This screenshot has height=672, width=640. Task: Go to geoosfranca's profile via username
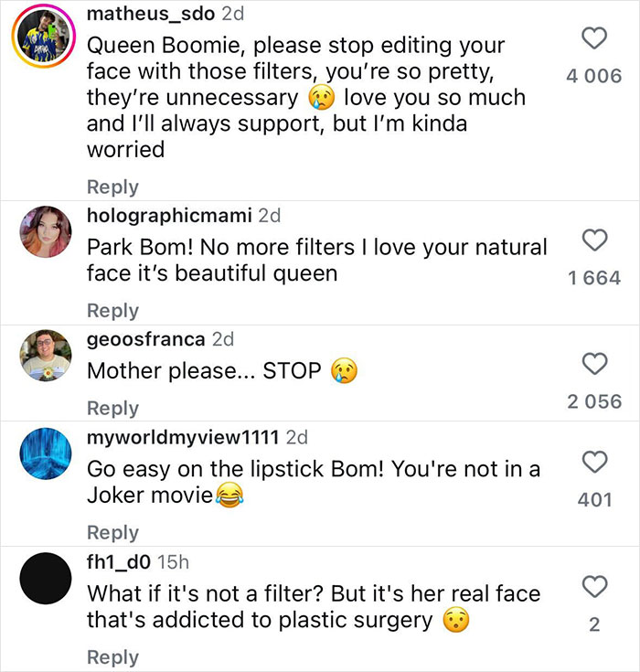click(146, 338)
